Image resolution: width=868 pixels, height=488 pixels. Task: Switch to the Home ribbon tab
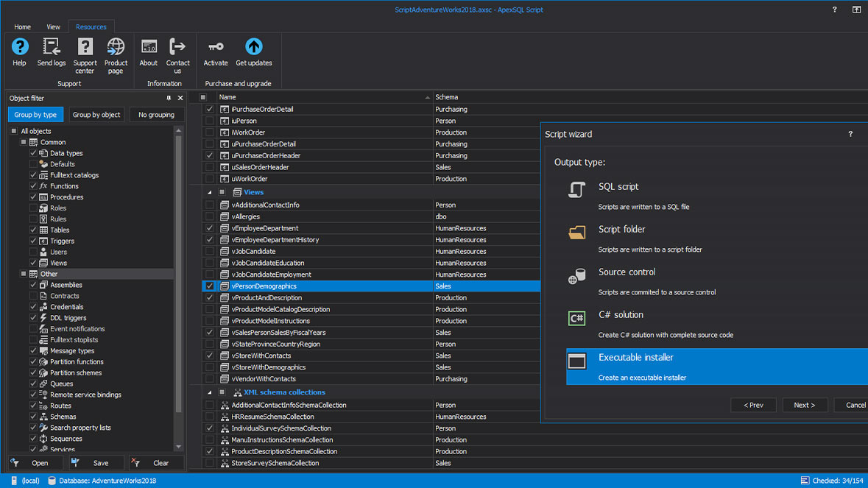(22, 26)
